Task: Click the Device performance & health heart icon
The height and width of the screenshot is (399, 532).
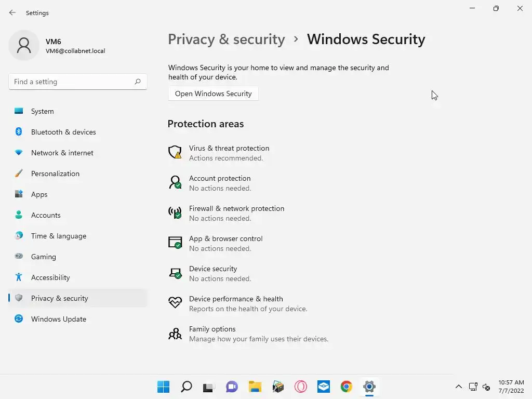Action: pos(175,303)
